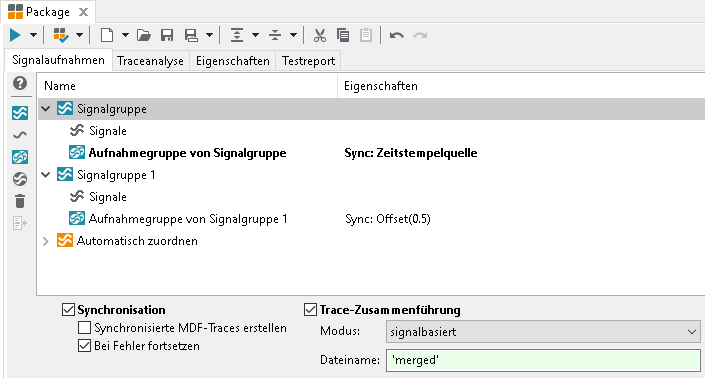This screenshot has height=378, width=705.
Task: Click the New document icon
Action: (x=107, y=35)
